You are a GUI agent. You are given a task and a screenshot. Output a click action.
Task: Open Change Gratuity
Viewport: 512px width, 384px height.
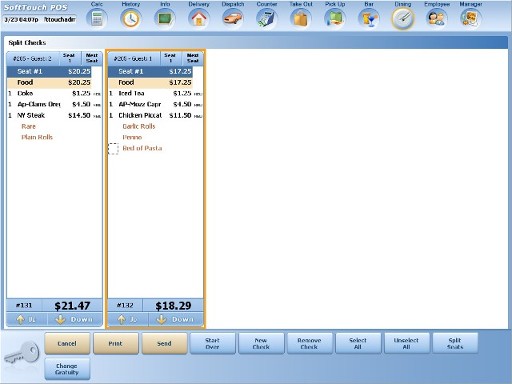pyautogui.click(x=67, y=369)
